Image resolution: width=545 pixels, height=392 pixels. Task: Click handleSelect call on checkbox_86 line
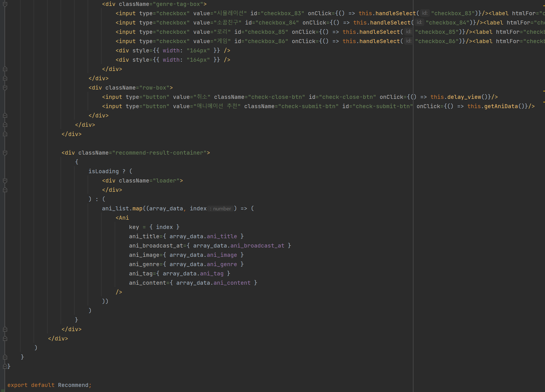point(379,41)
